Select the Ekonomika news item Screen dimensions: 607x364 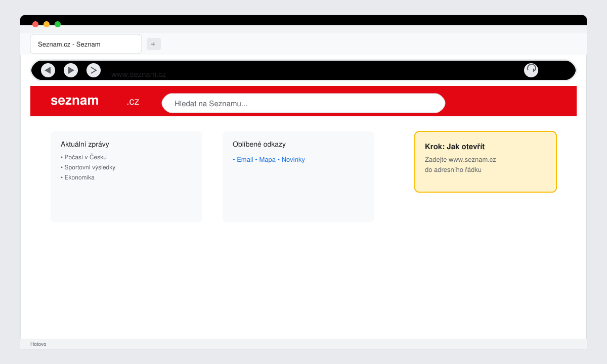click(78, 177)
